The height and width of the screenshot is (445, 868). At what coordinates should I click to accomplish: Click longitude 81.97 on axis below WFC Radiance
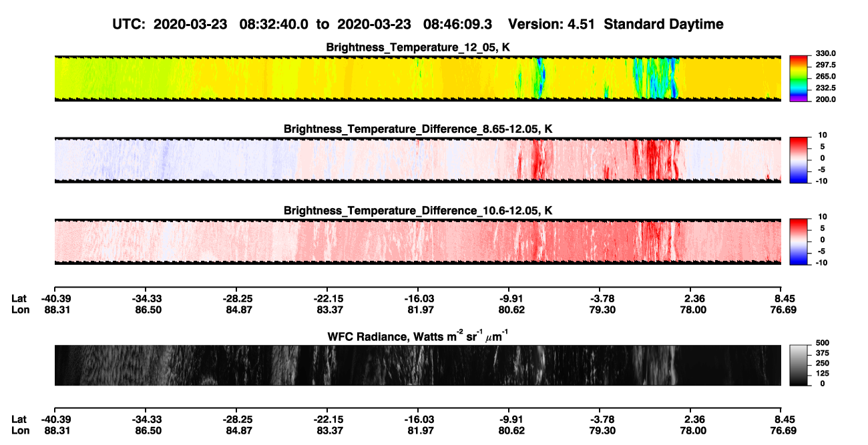point(419,430)
